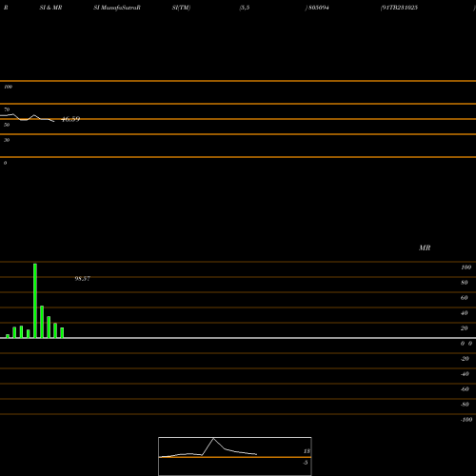
Task: Click the MR axis label -40
Action: pos(465,374)
